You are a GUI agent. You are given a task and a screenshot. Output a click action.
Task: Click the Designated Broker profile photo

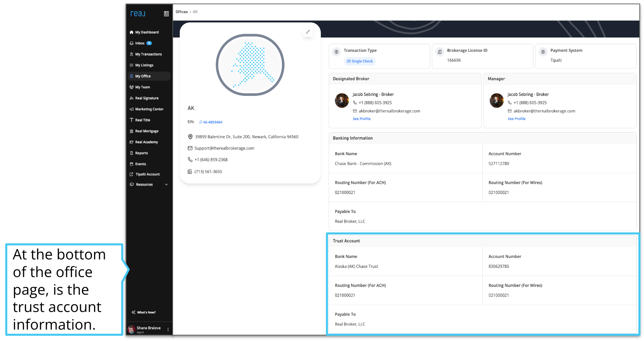point(342,100)
